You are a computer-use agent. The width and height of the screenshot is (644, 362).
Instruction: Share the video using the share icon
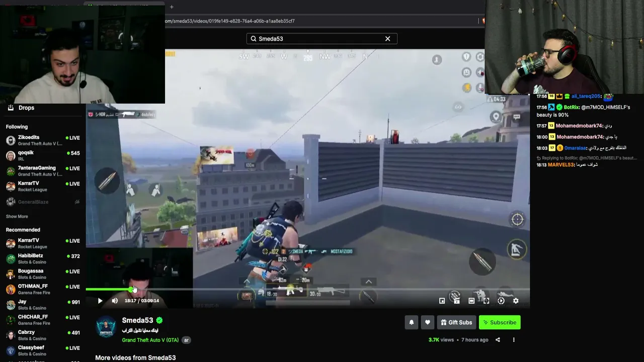[x=498, y=340]
